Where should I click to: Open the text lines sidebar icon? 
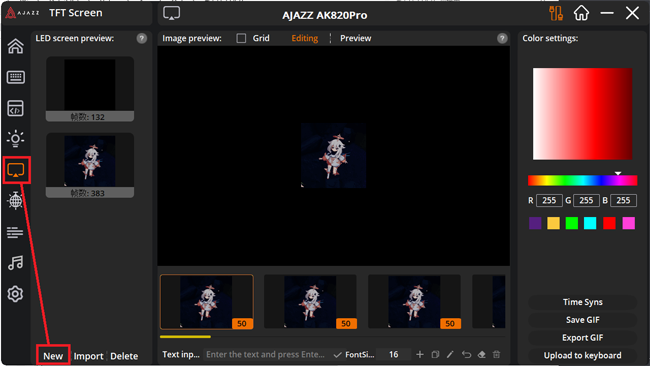coord(15,232)
